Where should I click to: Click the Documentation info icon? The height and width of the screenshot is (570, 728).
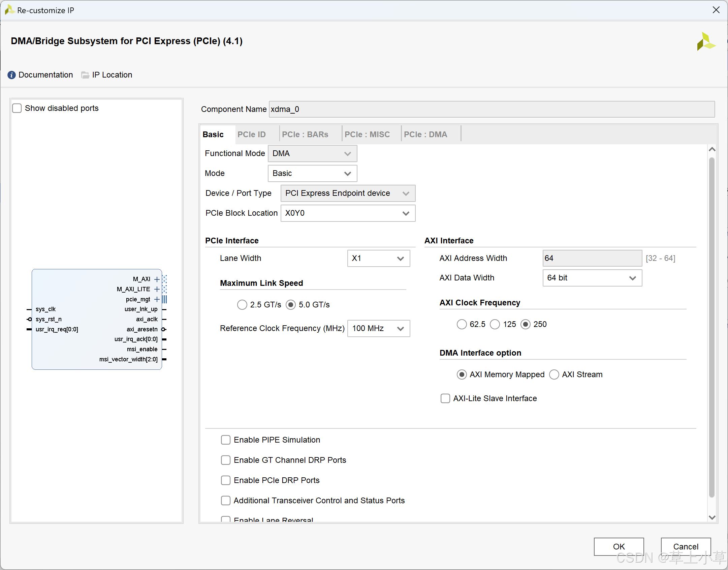[x=11, y=75]
